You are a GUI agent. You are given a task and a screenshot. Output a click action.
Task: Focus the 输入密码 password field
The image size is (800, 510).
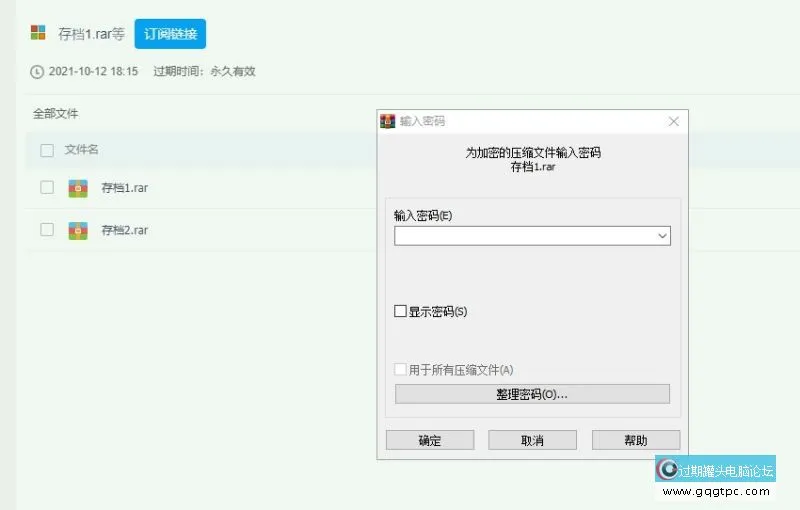(532, 236)
